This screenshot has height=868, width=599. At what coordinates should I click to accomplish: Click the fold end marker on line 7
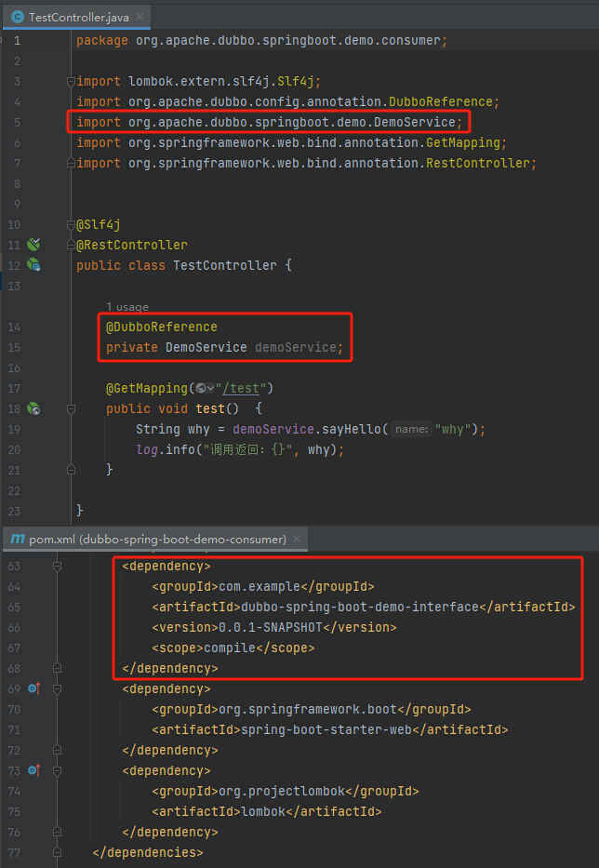tap(71, 164)
